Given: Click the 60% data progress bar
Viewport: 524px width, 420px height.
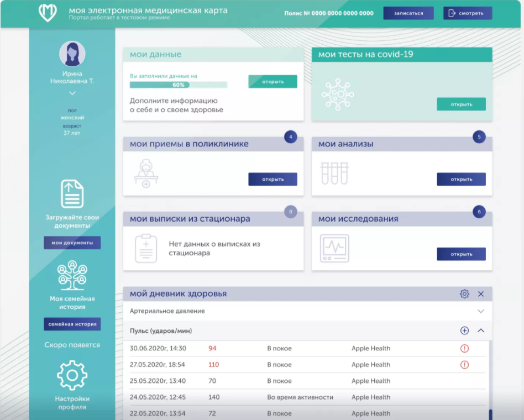Looking at the screenshot, I should pos(179,85).
